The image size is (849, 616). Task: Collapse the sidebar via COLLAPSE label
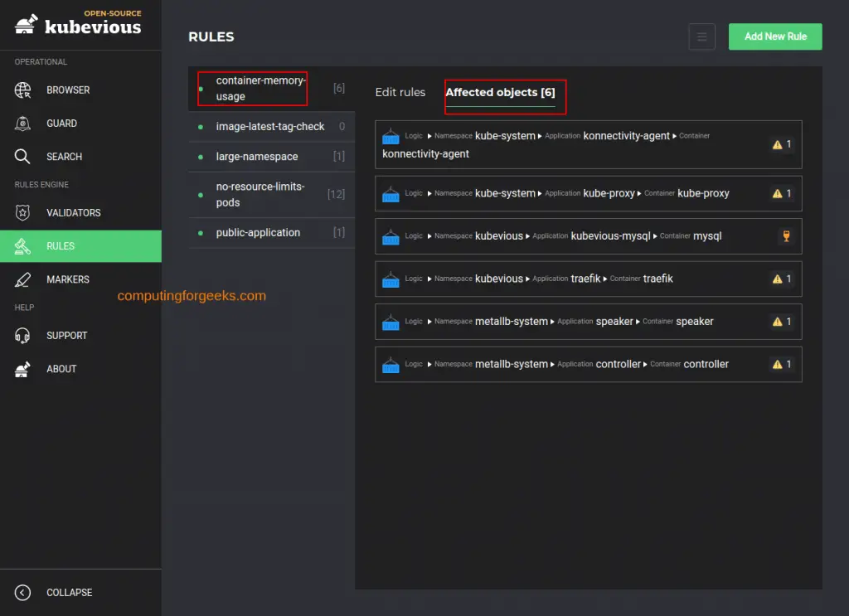pyautogui.click(x=70, y=593)
